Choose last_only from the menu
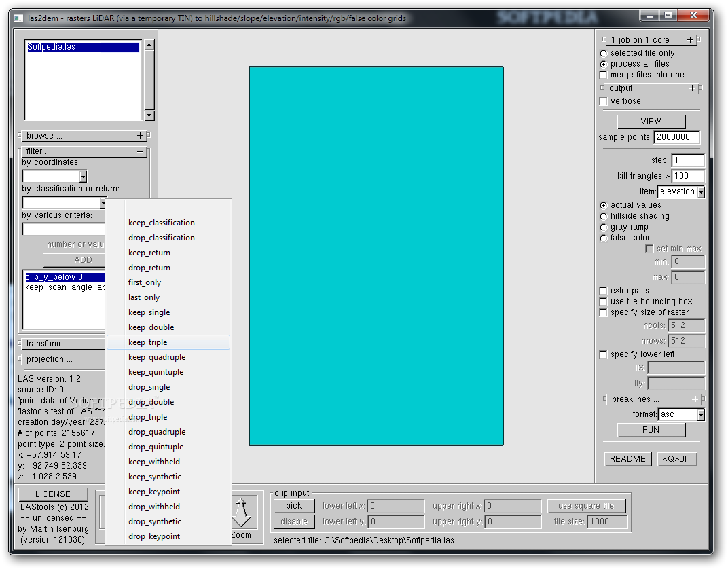The image size is (728, 569). [x=168, y=297]
